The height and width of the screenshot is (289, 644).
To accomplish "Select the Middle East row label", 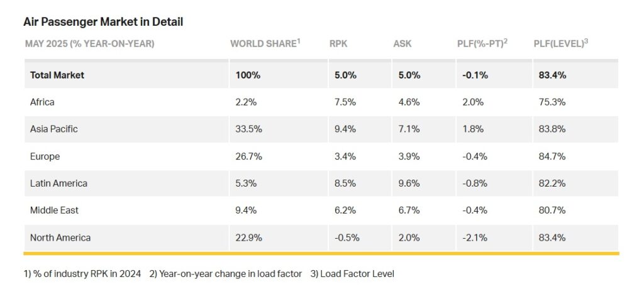I will pos(54,210).
